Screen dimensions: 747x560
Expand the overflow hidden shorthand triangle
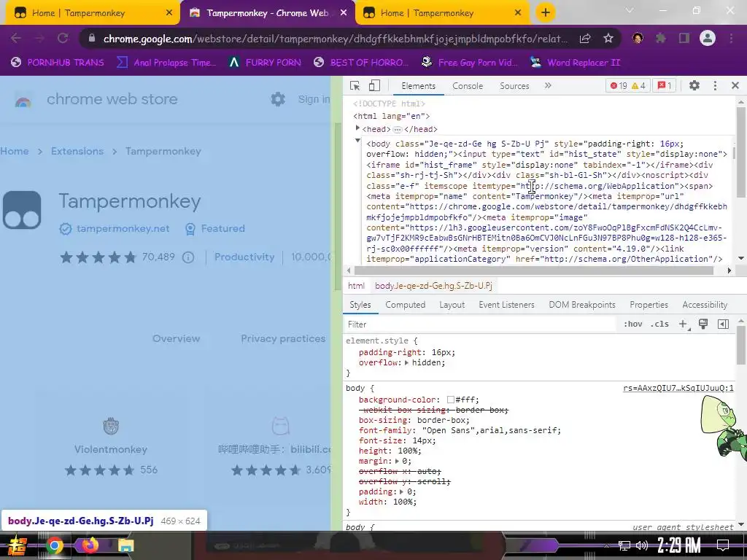click(406, 363)
